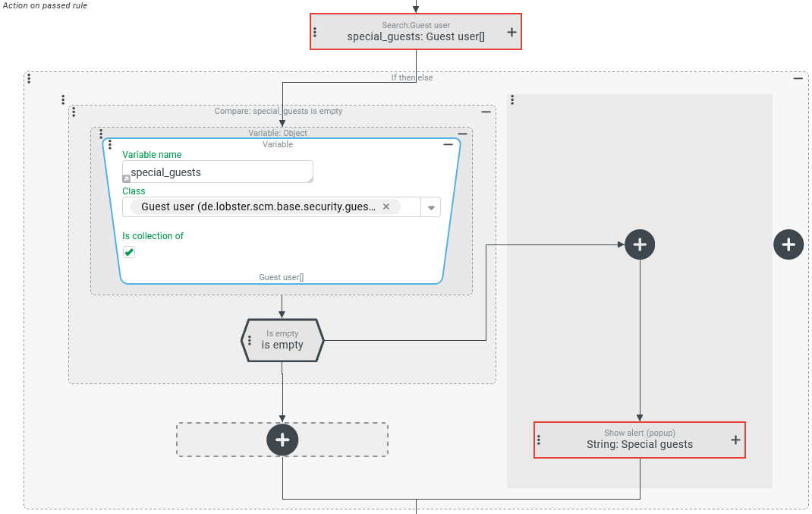Click the Variable name input field
Screen dimensions: 812x514
pos(217,172)
